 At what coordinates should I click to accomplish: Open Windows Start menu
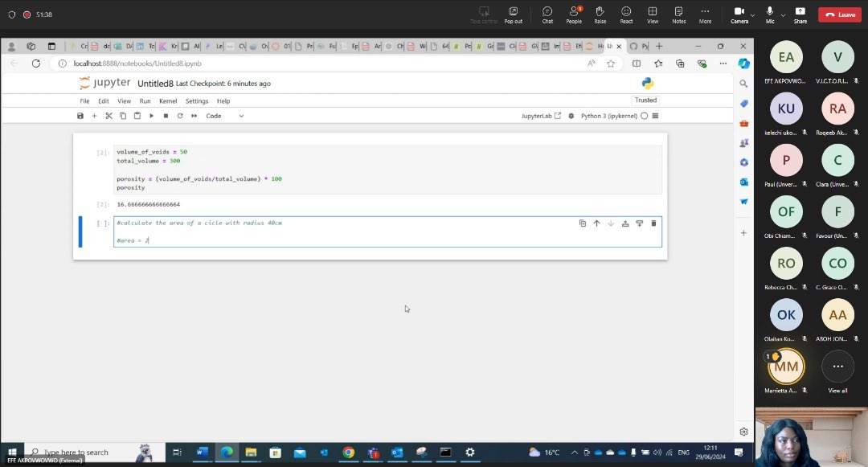pos(11,452)
